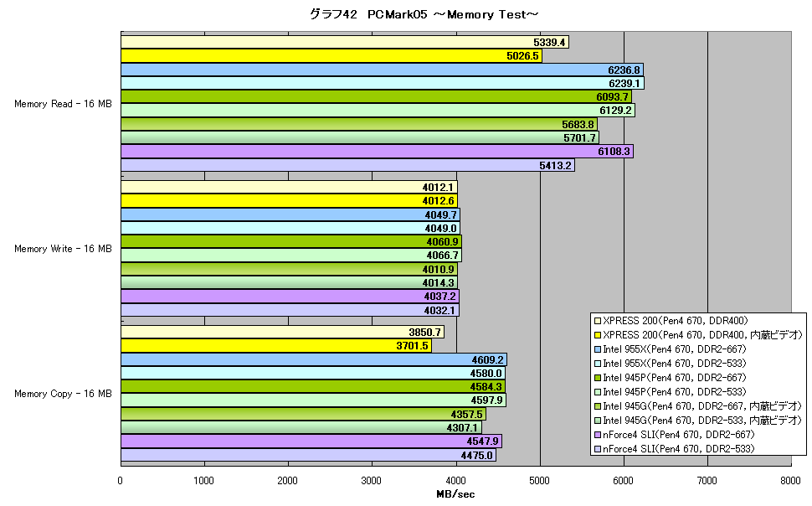Click the Intel 945P DDR2-667 legend swatch
The width and height of the screenshot is (812, 506).
[597, 378]
